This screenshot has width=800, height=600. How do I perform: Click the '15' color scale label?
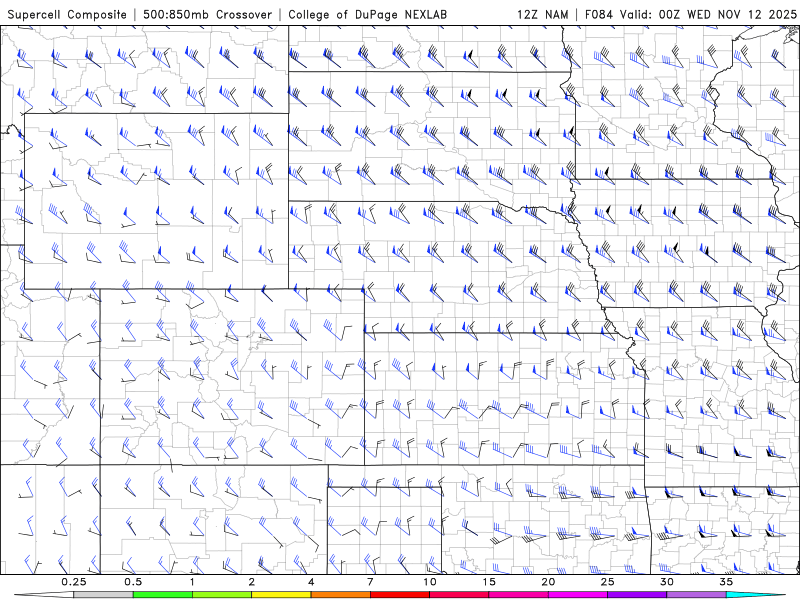click(489, 582)
